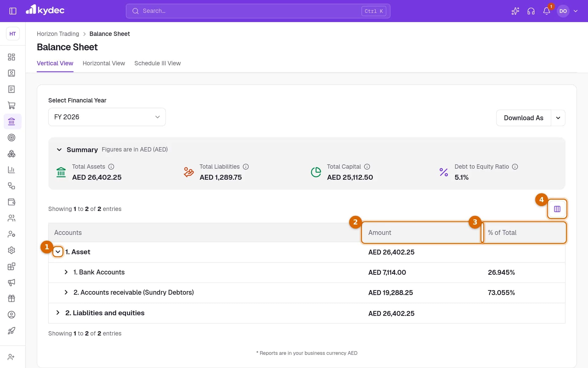Collapse the Summary section
This screenshot has width=588, height=368.
click(59, 150)
